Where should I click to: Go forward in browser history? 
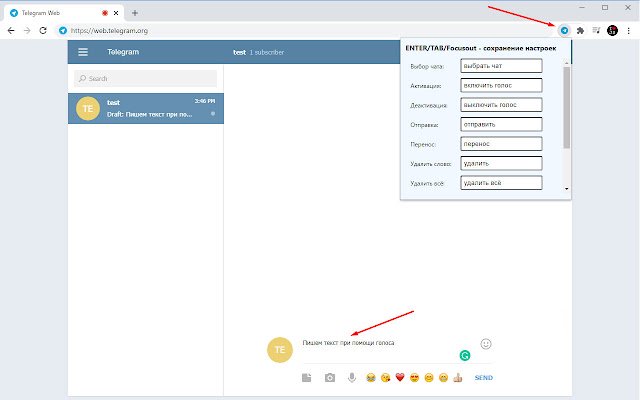27,31
